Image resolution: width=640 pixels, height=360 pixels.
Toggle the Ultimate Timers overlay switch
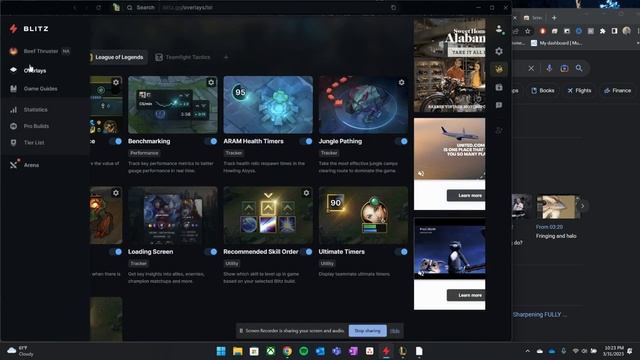401,252
